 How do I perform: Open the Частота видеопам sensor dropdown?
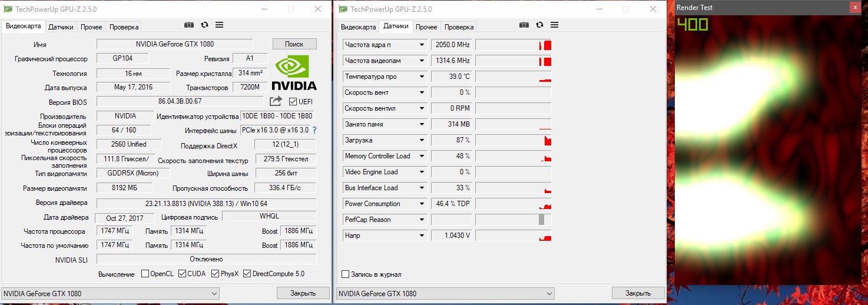pyautogui.click(x=422, y=61)
